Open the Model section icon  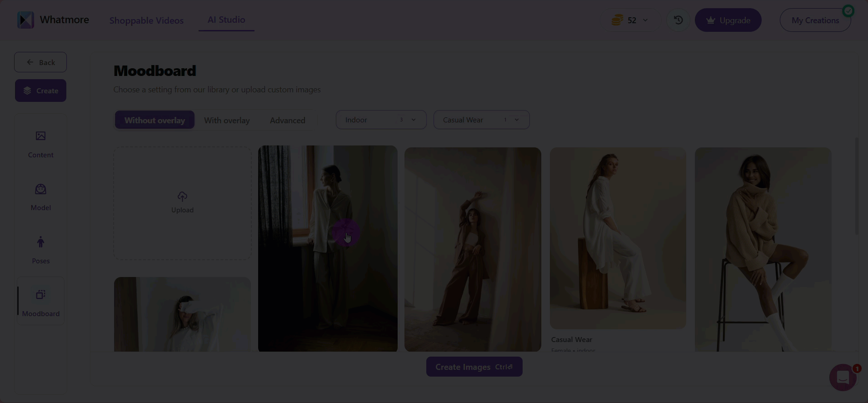coord(40,189)
